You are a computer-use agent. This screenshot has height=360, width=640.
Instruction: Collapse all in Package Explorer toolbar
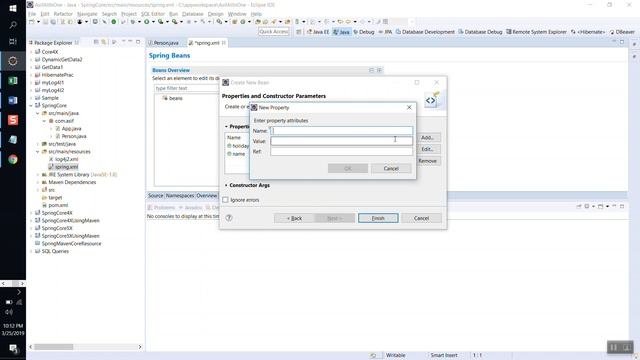point(96,42)
